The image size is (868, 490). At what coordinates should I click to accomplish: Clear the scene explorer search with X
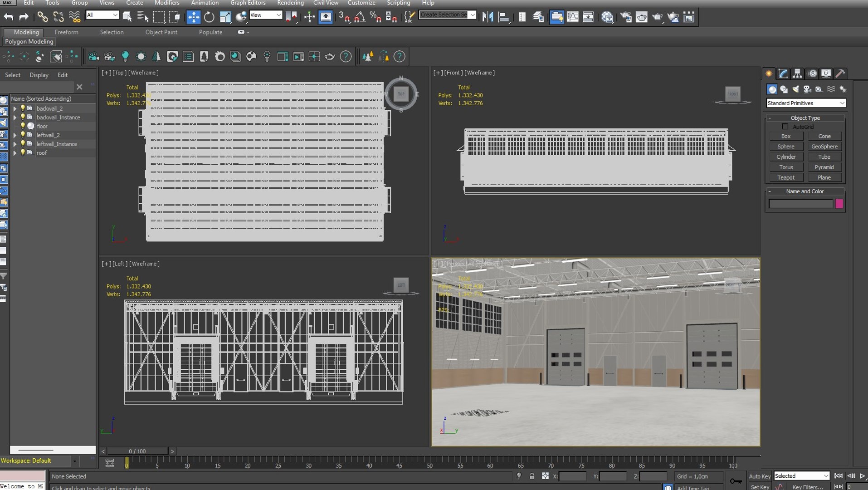click(x=79, y=87)
